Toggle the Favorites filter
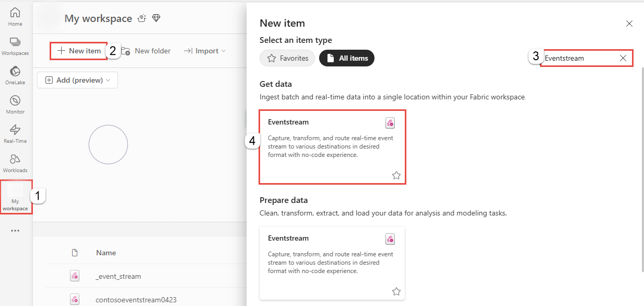Image resolution: width=644 pixels, height=306 pixels. pyautogui.click(x=287, y=58)
